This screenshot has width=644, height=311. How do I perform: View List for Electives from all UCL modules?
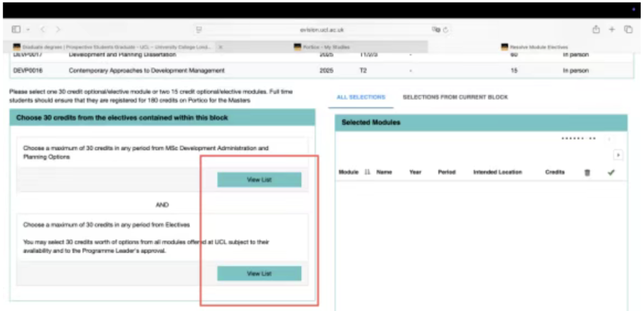point(259,273)
